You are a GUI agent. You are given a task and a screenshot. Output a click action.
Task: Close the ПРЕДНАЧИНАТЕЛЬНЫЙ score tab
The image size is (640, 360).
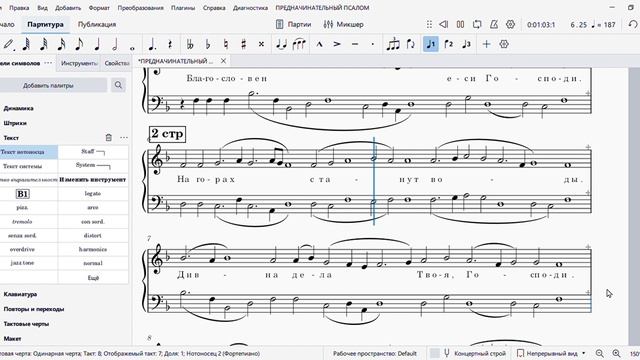coord(223,61)
